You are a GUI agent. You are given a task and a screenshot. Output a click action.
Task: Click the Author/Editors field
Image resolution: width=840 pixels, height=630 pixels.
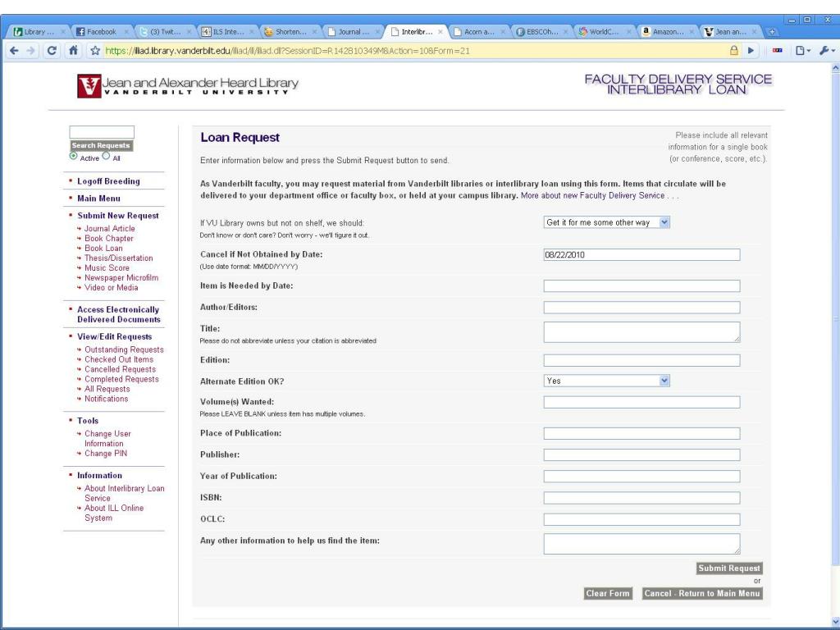[x=641, y=308]
